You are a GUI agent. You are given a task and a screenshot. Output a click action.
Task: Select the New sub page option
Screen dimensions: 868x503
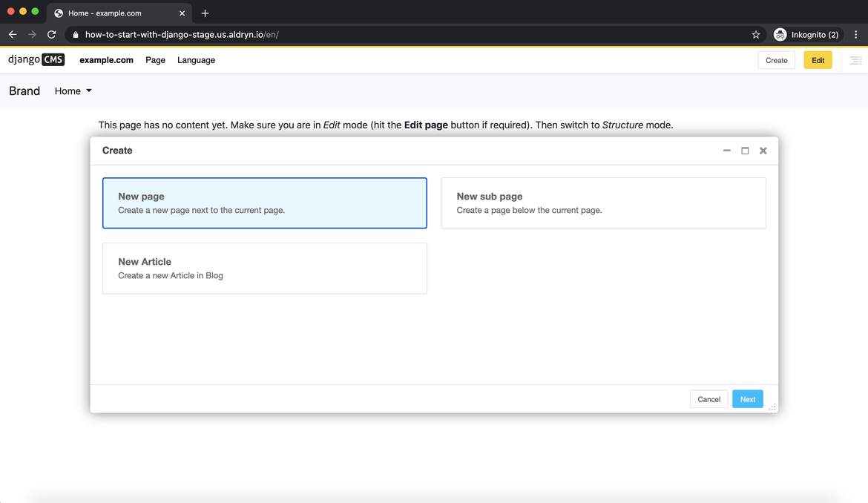click(604, 202)
